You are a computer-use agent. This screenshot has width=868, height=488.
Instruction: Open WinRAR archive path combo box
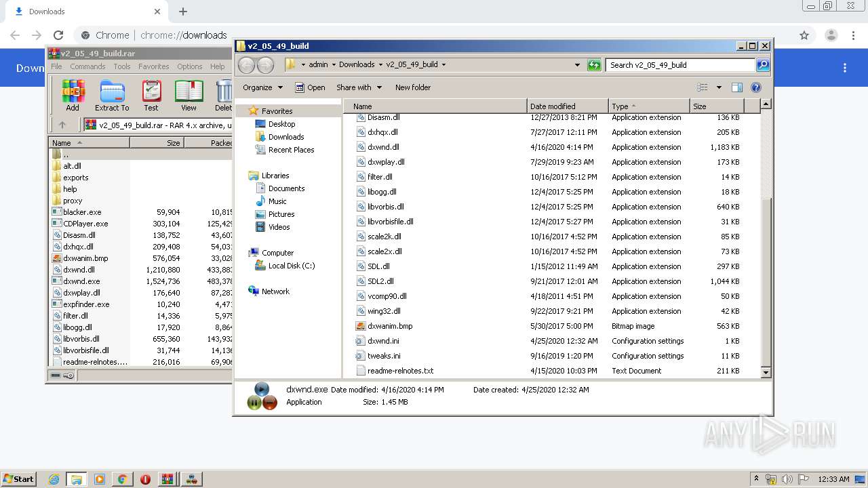[x=157, y=125]
